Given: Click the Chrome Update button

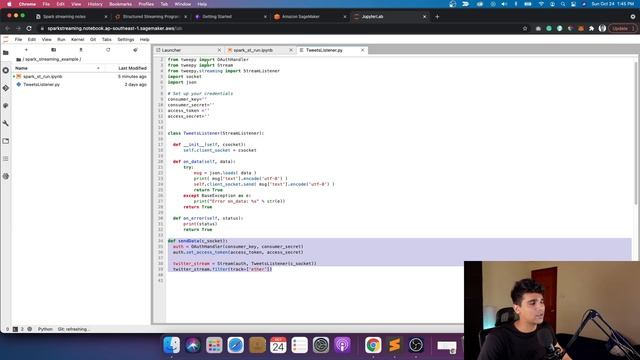Looking at the screenshot, I should click(x=622, y=29).
